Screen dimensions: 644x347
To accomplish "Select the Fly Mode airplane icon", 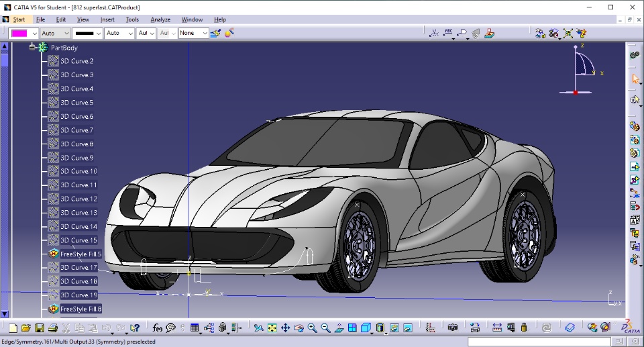I will pyautogui.click(x=258, y=328).
